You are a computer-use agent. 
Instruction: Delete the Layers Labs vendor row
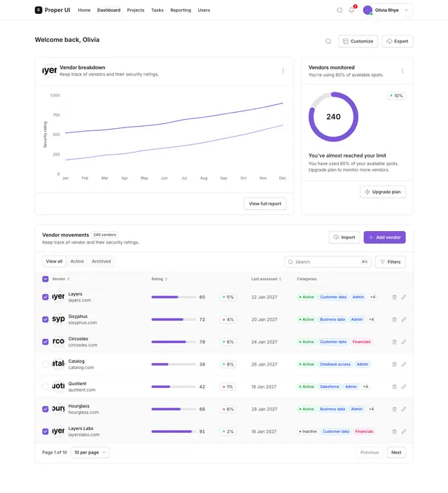point(394,431)
